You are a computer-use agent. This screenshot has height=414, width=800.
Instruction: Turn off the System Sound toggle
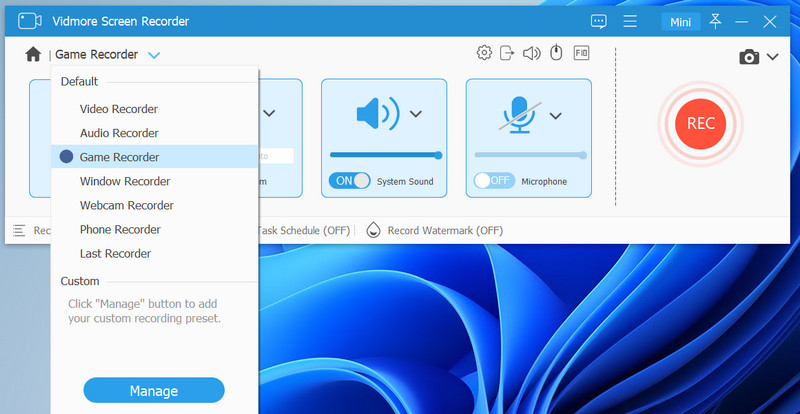[349, 181]
